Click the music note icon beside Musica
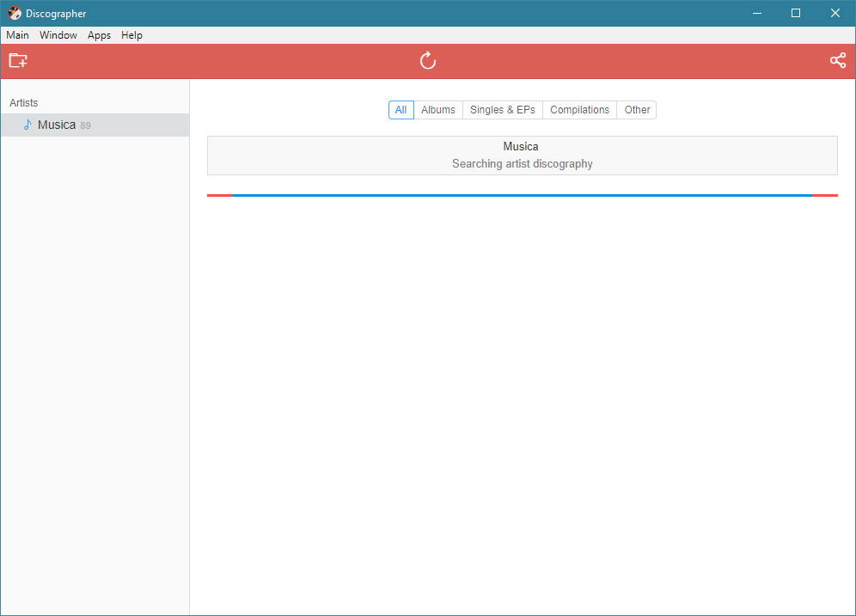Image resolution: width=856 pixels, height=616 pixels. point(28,125)
